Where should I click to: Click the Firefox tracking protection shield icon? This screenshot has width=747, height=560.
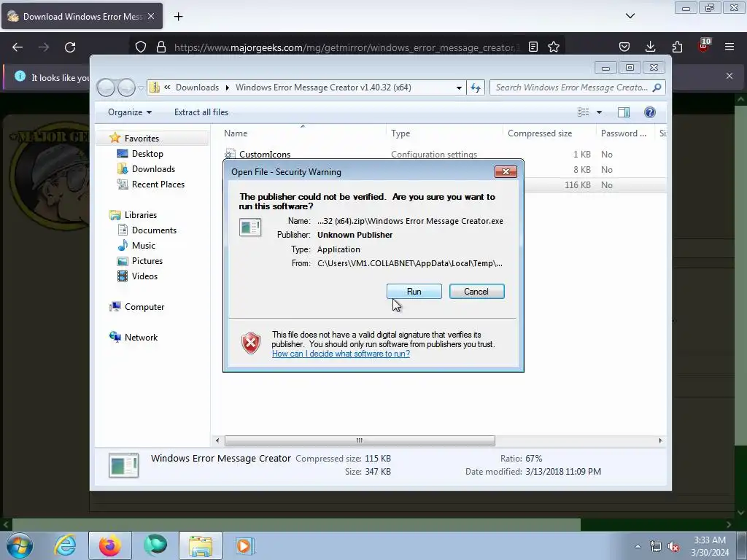coord(141,47)
